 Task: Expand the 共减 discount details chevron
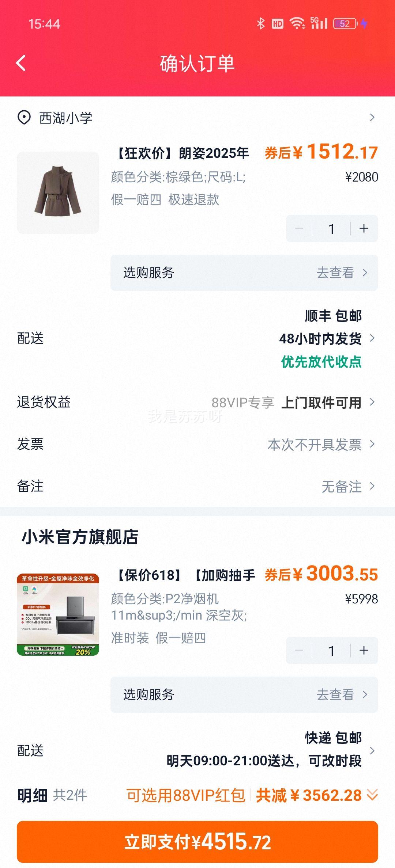tap(372, 795)
